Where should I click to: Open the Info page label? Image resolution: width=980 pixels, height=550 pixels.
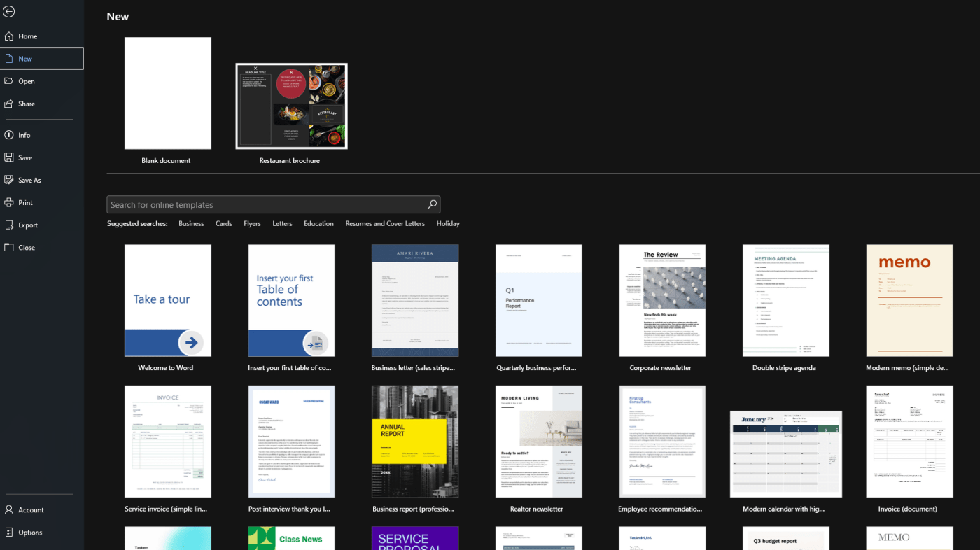tap(24, 135)
